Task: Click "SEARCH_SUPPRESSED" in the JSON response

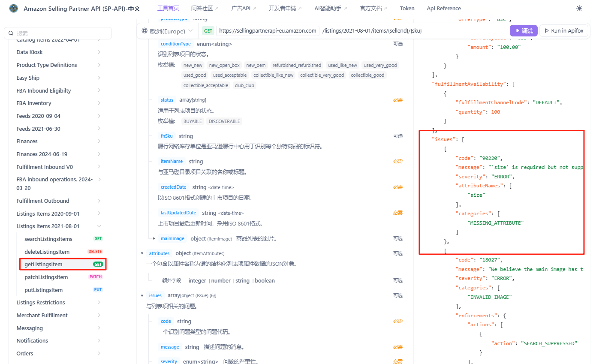Action: tap(549, 343)
